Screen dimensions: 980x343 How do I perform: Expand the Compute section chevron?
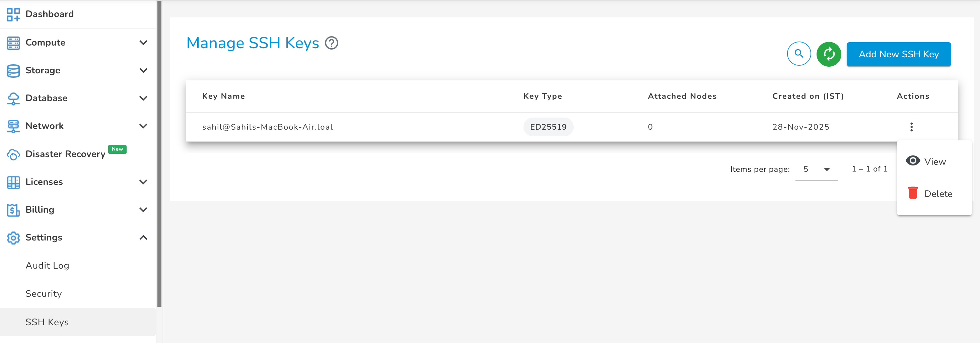click(143, 43)
